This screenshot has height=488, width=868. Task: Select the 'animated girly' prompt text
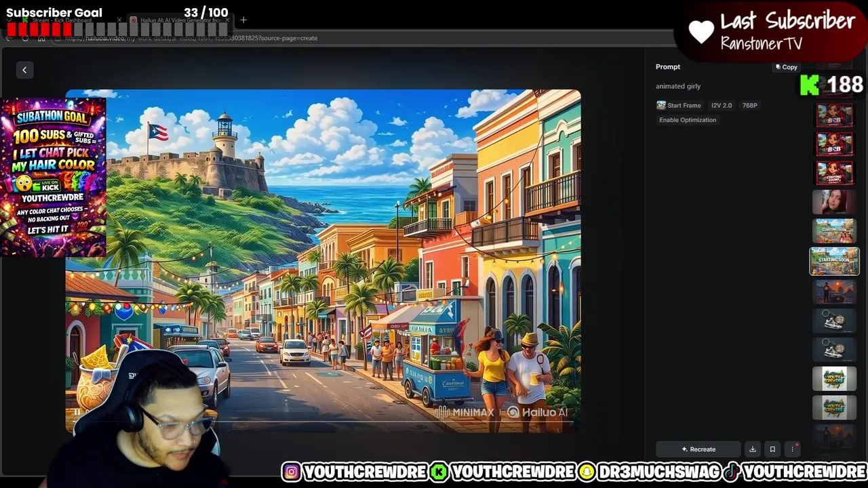pyautogui.click(x=678, y=86)
